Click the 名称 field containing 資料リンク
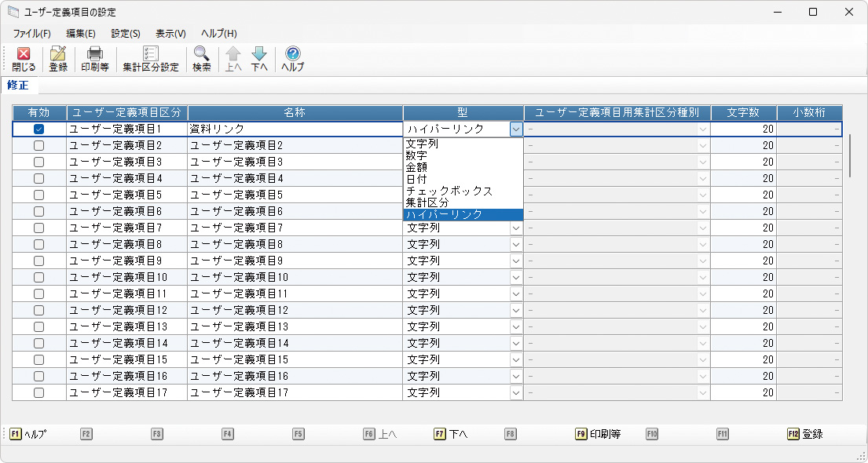Image resolution: width=868 pixels, height=463 pixels. (x=295, y=129)
